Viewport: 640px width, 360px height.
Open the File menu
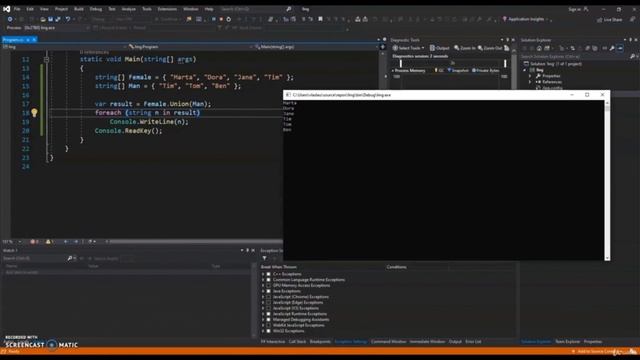pos(17,9)
